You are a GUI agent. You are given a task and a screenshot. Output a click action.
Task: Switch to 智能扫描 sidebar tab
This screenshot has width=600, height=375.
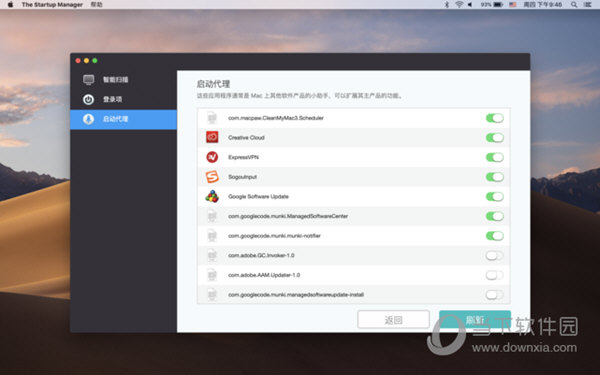[123, 80]
